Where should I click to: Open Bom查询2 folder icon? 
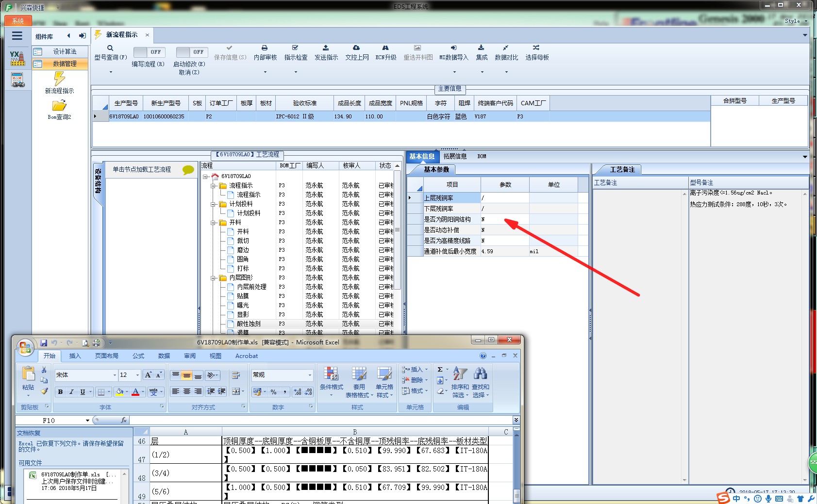coord(59,106)
